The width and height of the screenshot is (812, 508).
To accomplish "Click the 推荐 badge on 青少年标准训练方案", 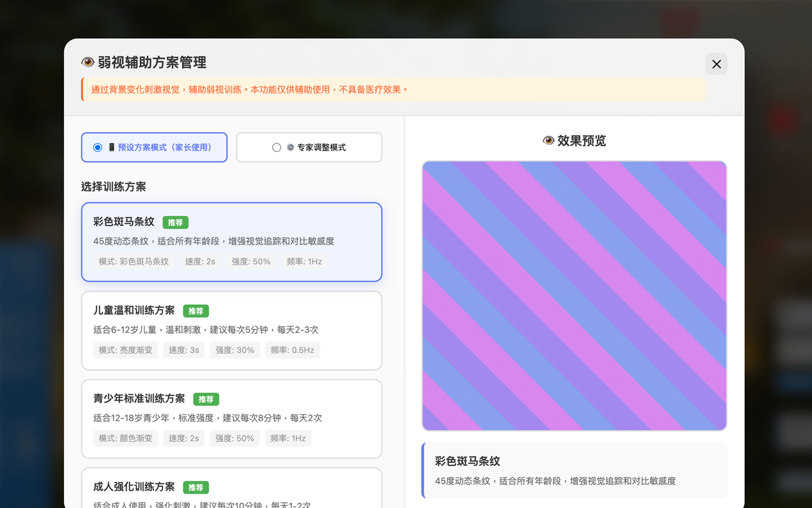I will pyautogui.click(x=206, y=399).
